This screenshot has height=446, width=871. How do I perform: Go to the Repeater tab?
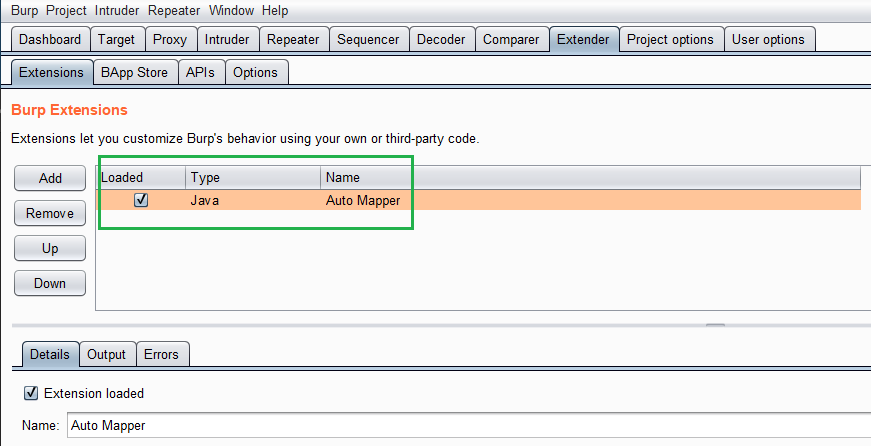pos(293,39)
